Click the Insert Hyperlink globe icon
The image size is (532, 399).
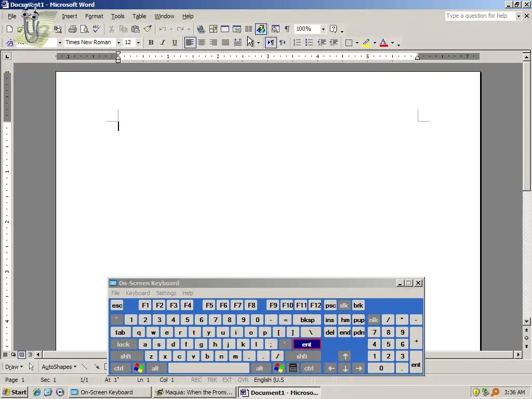[201, 29]
